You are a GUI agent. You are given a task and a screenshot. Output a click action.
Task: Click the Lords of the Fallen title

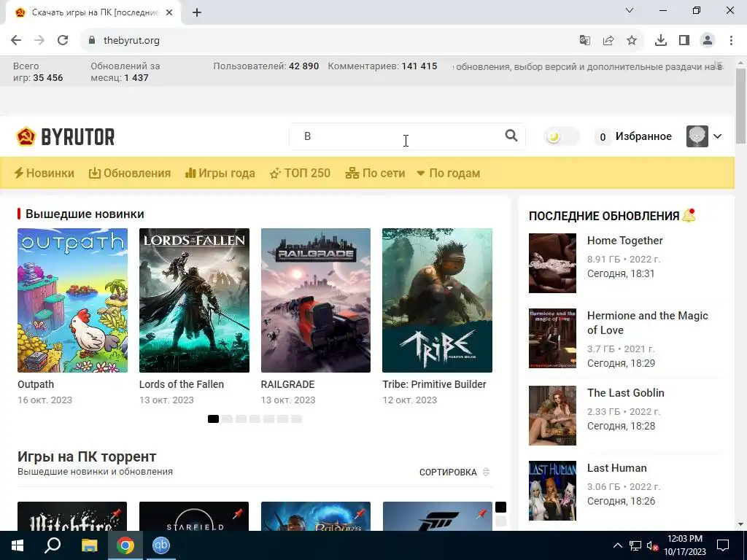click(182, 384)
